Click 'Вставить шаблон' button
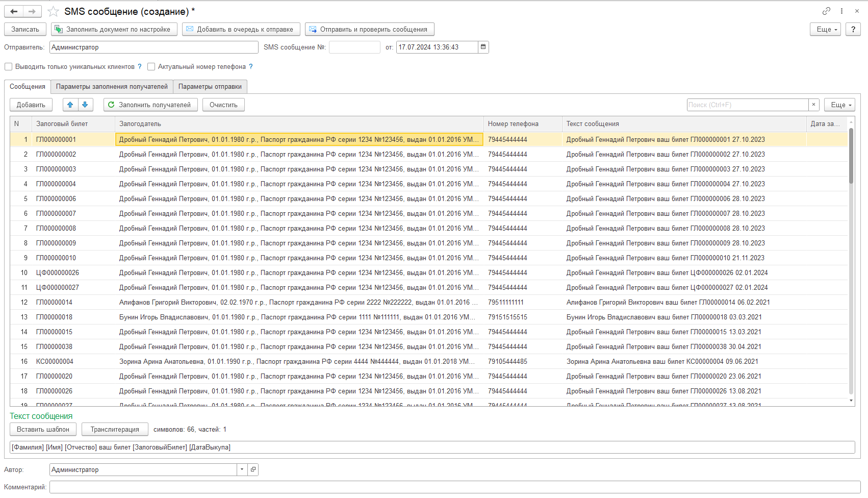Screen dimensions: 868x498 click(43, 429)
